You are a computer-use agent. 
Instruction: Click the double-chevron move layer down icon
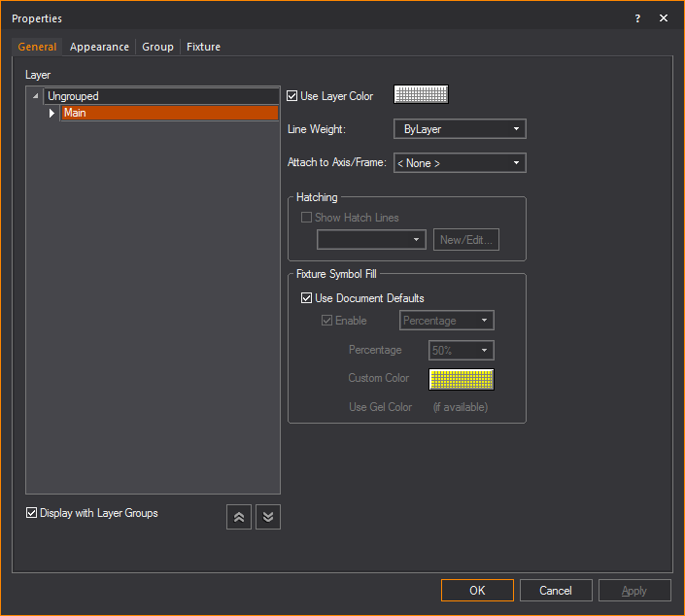[x=268, y=517]
